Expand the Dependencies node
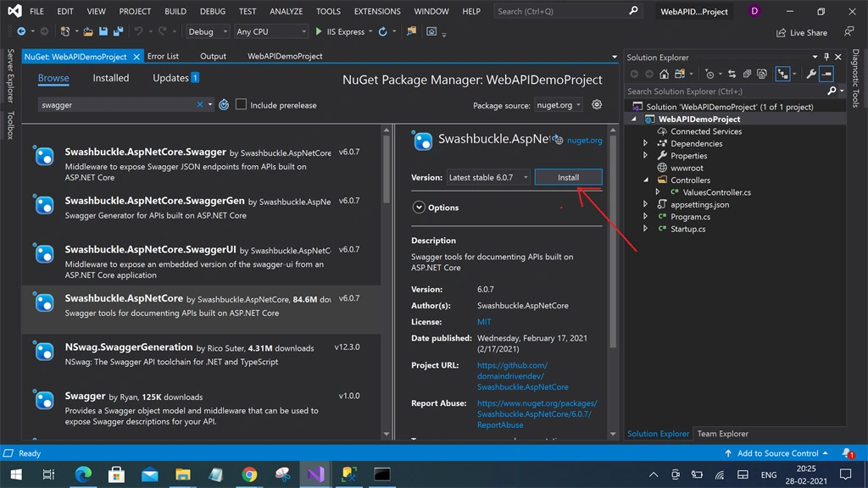Screen dimensions: 868x488 tap(645, 143)
